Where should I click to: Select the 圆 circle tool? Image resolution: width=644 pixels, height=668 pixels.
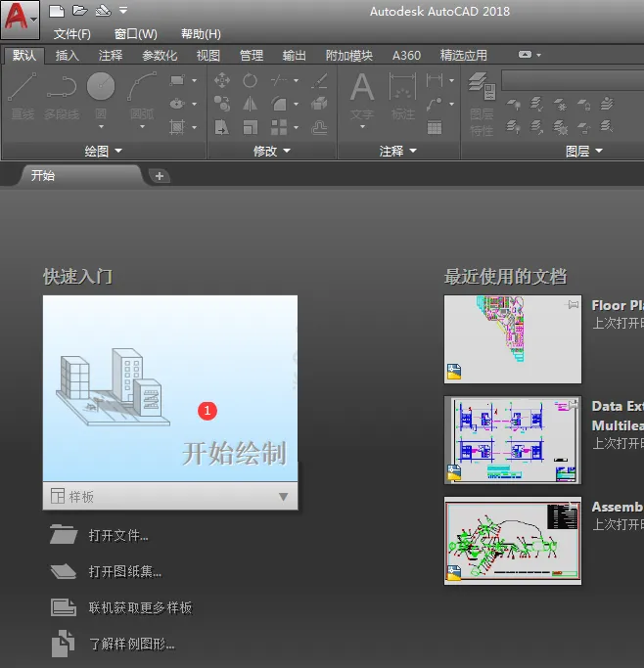click(x=101, y=95)
